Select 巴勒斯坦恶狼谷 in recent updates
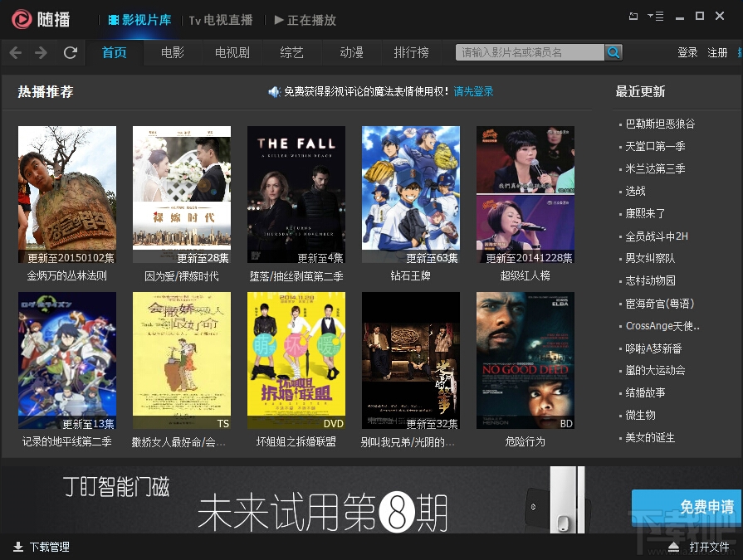The image size is (743, 560). coord(660,124)
